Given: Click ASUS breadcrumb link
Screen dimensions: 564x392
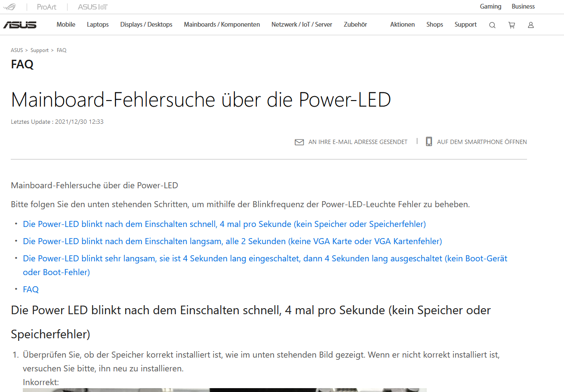Looking at the screenshot, I should point(17,50).
